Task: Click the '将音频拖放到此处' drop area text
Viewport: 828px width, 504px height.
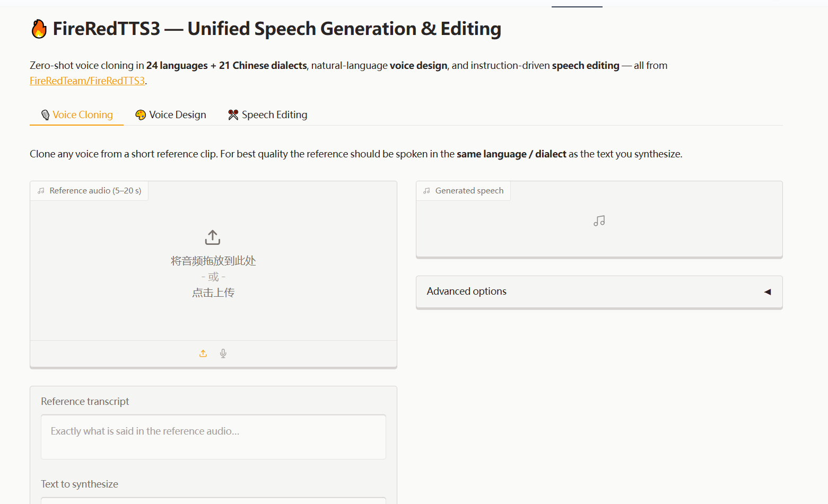Action: [213, 261]
